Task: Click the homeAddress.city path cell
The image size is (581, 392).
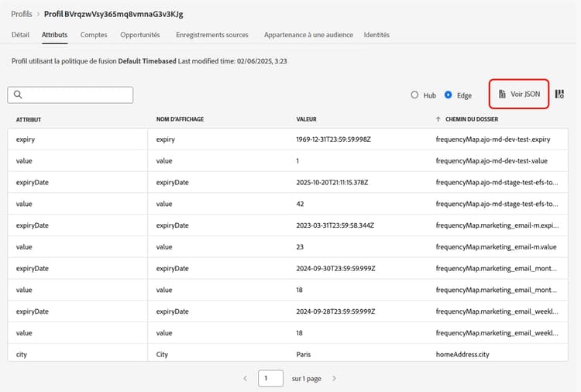Action: pos(464,355)
